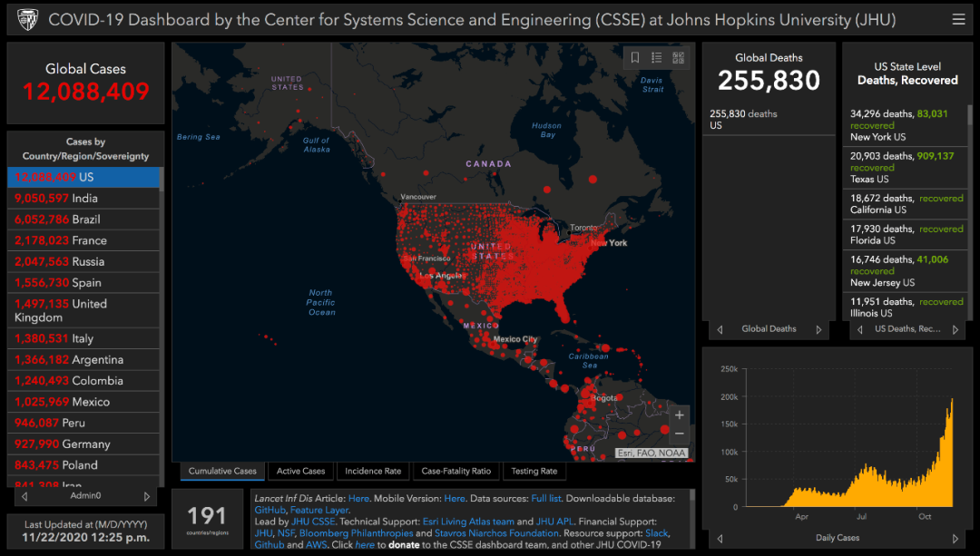Open the data sources 'Full list' link
This screenshot has height=556, width=980.
pyautogui.click(x=546, y=499)
